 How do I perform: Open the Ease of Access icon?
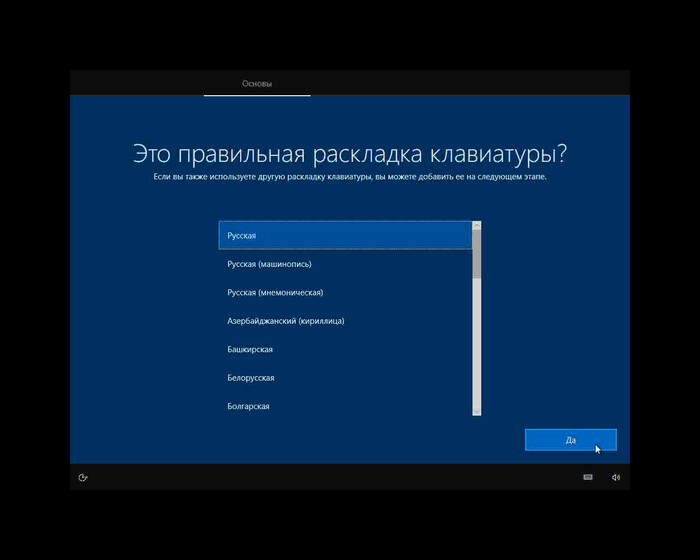point(83,477)
